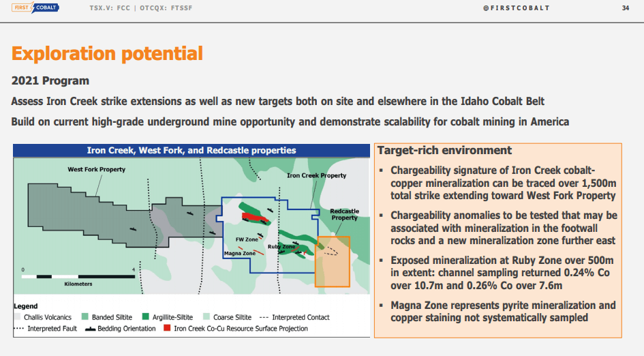Click the 'Iron Creek Property' map label
The height and width of the screenshot is (356, 644).
317,175
